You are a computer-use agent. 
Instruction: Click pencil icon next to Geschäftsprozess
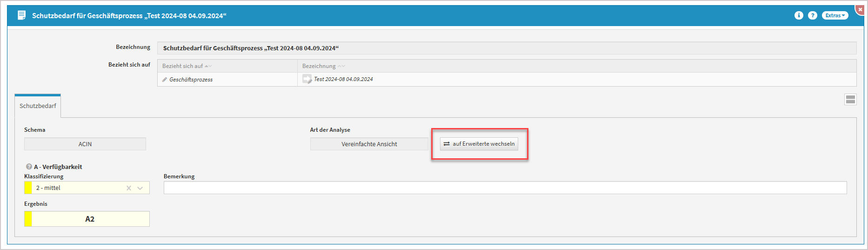165,80
